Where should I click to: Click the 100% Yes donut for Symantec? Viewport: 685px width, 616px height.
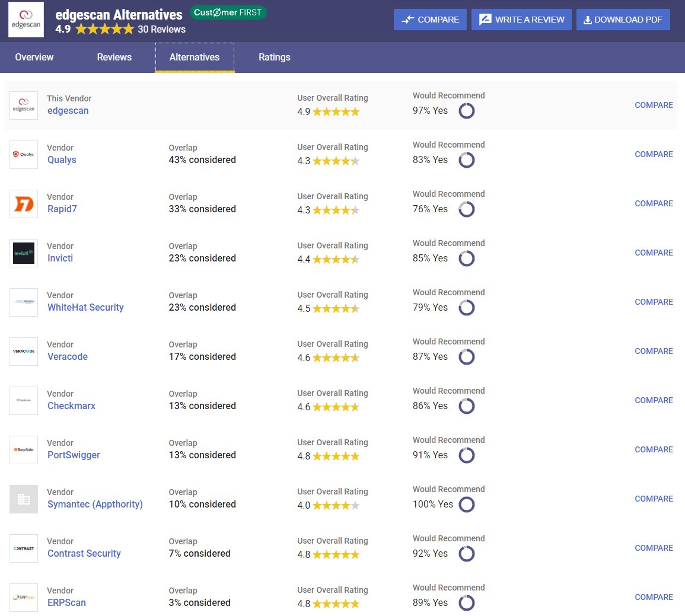coord(467,505)
